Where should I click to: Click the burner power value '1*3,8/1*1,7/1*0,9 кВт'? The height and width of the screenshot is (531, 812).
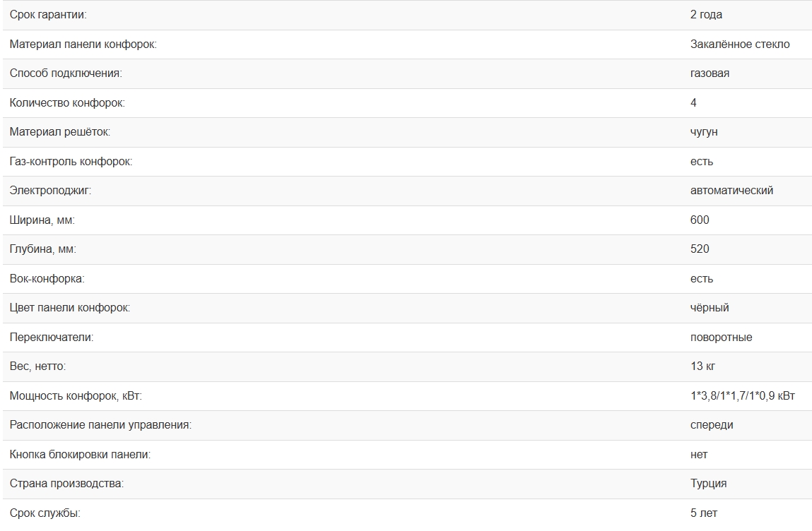tap(743, 396)
